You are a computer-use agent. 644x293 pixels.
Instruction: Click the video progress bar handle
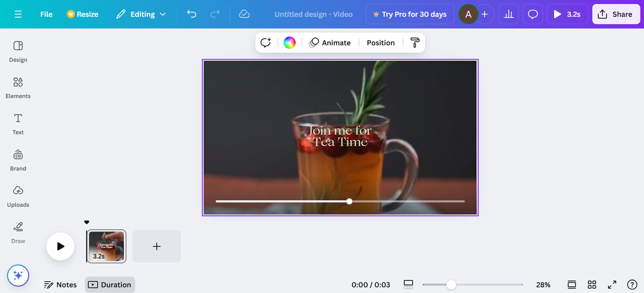349,201
